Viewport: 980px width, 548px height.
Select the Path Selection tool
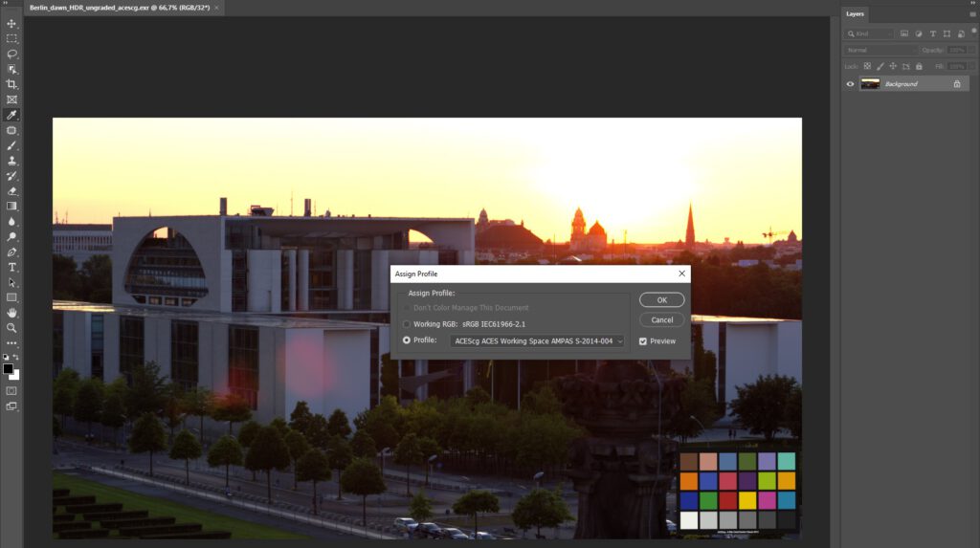point(11,282)
